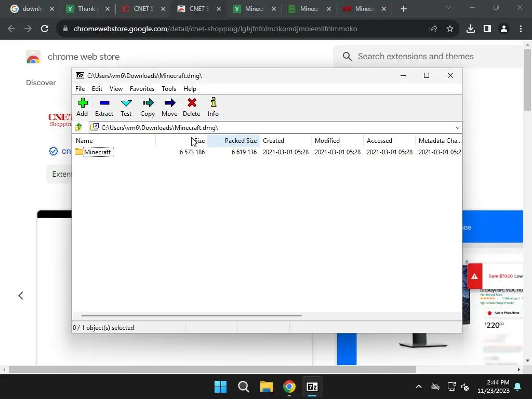Reload the Chrome page
The height and width of the screenshot is (399, 532).
coord(45,29)
